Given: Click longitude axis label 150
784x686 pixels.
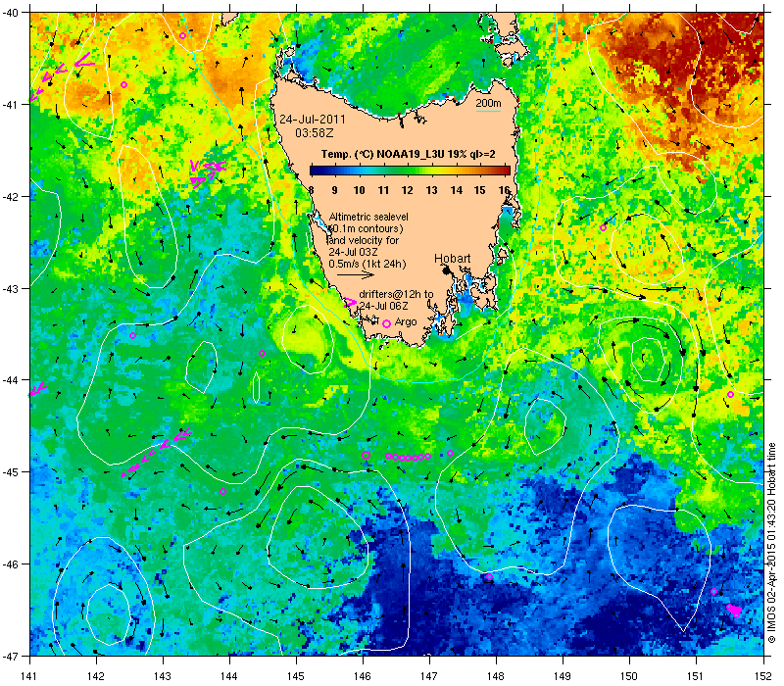Looking at the screenshot, I should pyautogui.click(x=629, y=676).
